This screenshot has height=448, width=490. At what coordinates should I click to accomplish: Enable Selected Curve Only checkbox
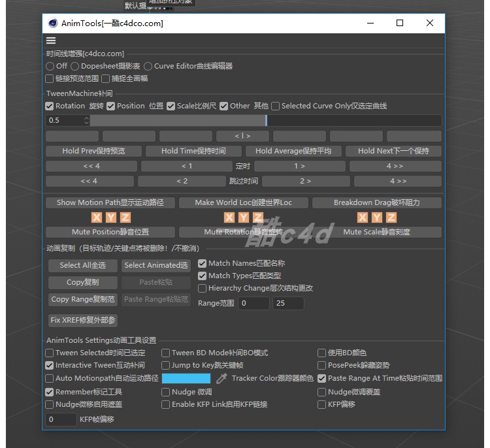point(275,106)
